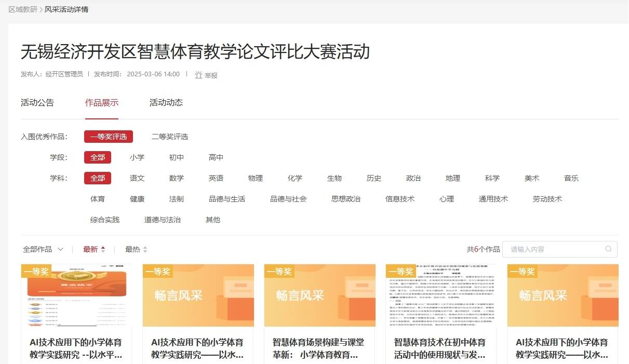629x364 pixels.
Task: Select the 体育 subject filter
Action: pyautogui.click(x=98, y=199)
